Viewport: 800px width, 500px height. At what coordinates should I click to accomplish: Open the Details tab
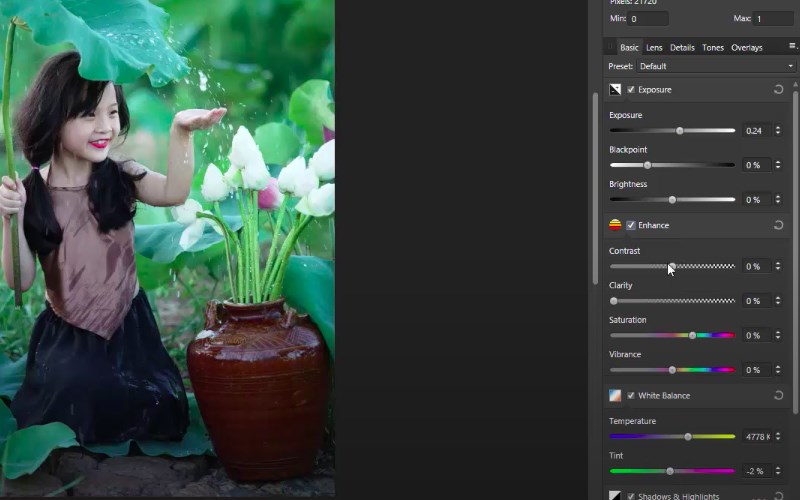682,47
